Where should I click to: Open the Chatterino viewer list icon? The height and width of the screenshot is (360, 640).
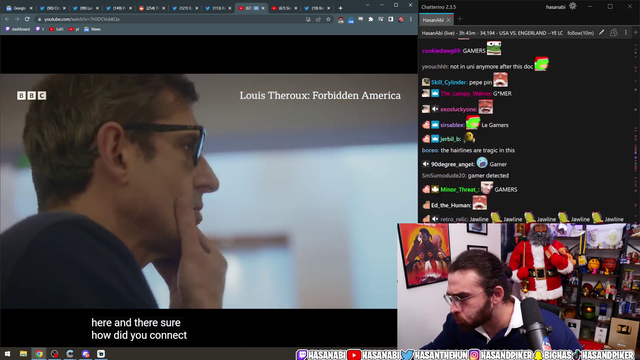click(613, 33)
